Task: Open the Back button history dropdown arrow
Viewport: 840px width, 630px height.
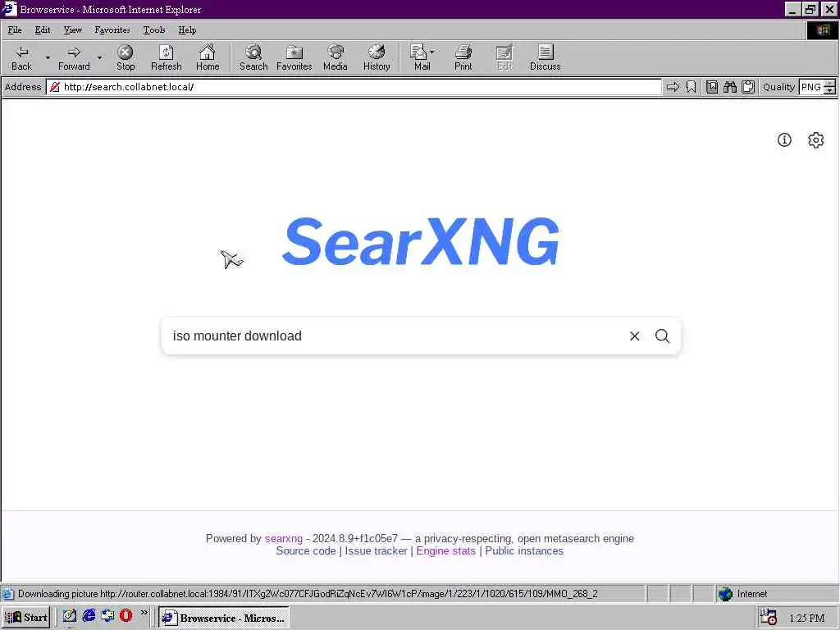Action: pyautogui.click(x=48, y=58)
